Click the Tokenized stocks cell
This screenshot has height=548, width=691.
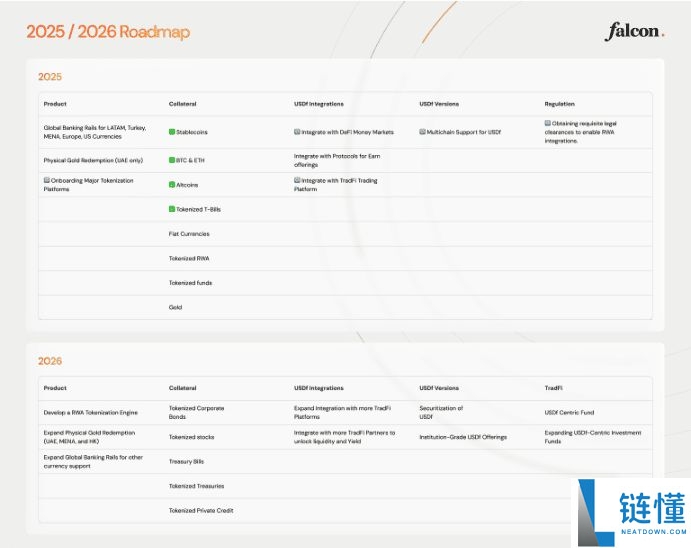click(191, 437)
